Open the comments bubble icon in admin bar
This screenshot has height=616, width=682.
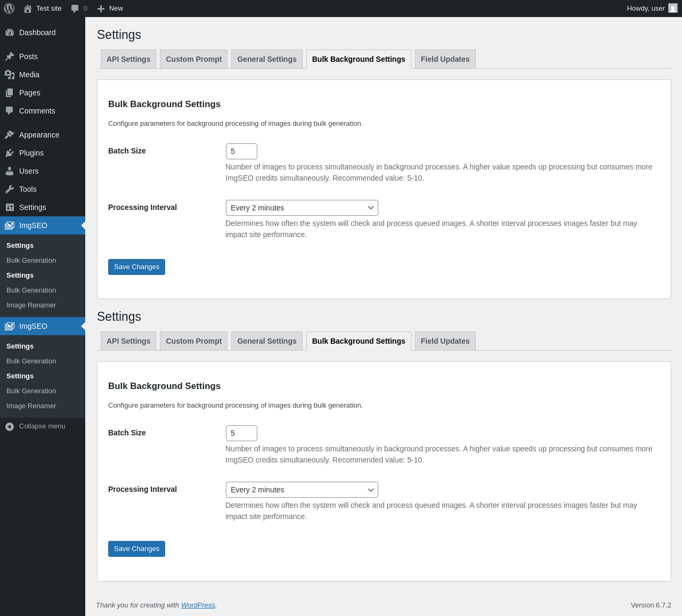pyautogui.click(x=75, y=9)
